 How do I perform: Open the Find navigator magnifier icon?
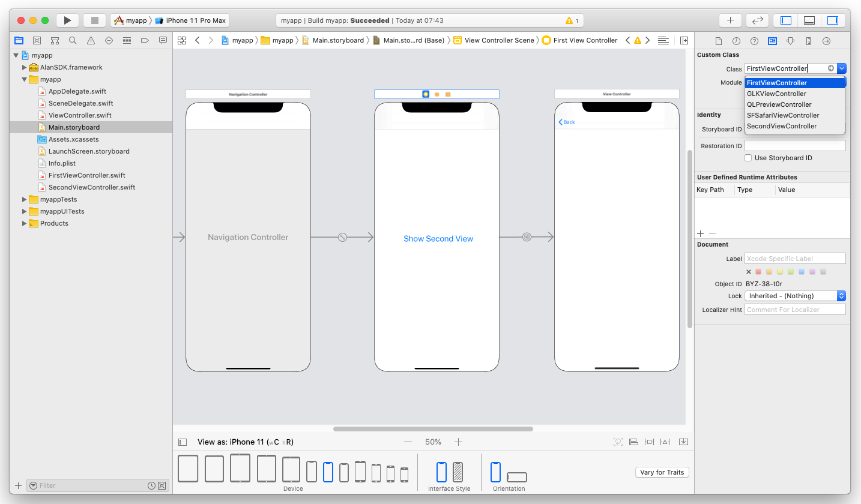[73, 40]
